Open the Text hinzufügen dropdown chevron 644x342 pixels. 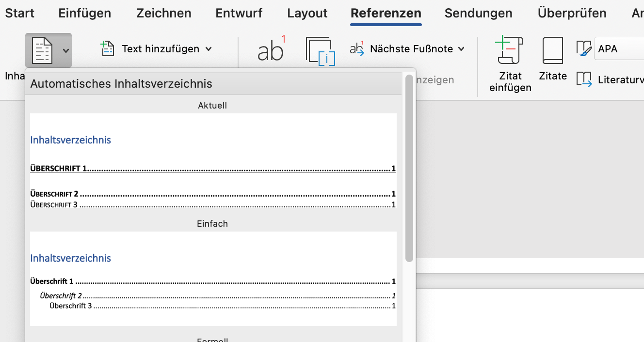(x=209, y=49)
